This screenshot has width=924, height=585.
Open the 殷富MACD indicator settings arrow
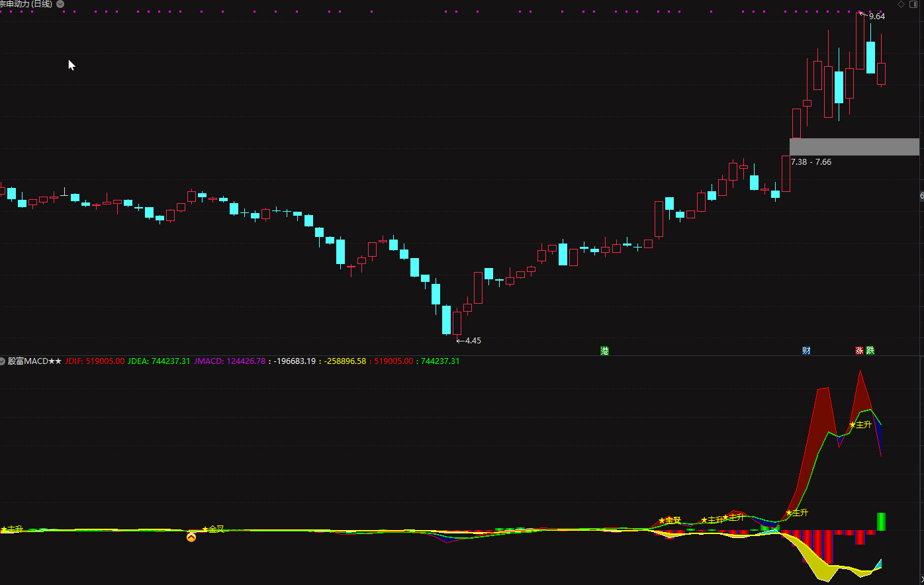tap(3, 361)
